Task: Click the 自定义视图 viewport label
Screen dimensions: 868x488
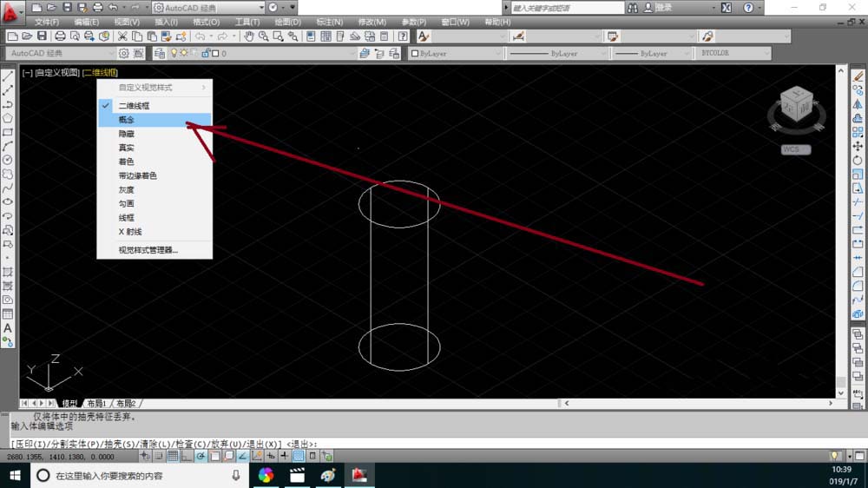Action: 57,73
